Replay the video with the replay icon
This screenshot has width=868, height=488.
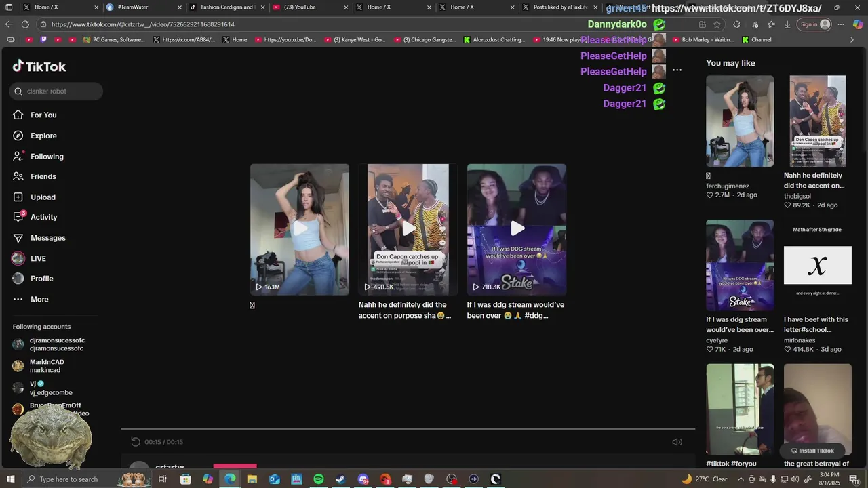(136, 442)
